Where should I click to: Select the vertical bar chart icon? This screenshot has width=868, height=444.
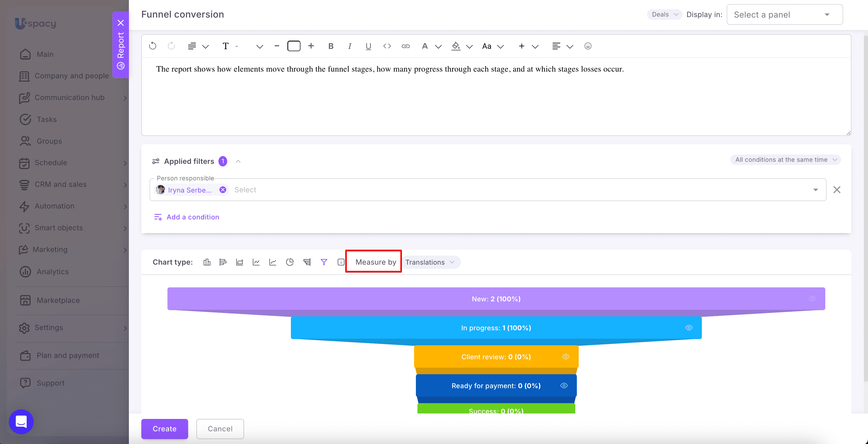coord(207,262)
